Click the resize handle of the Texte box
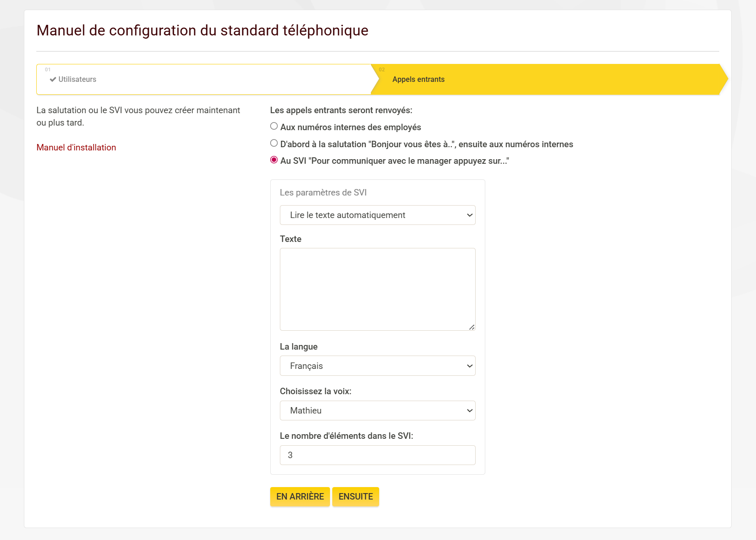Image resolution: width=756 pixels, height=540 pixels. click(x=472, y=327)
